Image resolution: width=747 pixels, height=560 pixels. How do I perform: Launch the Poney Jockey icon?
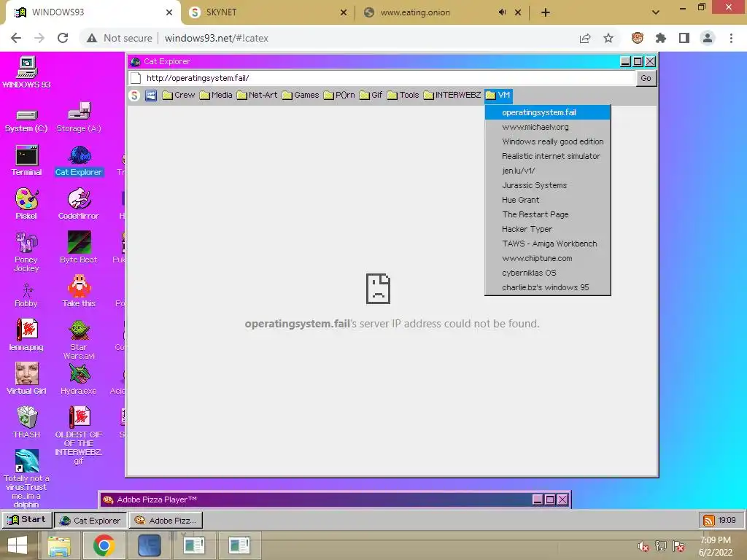[x=26, y=252]
